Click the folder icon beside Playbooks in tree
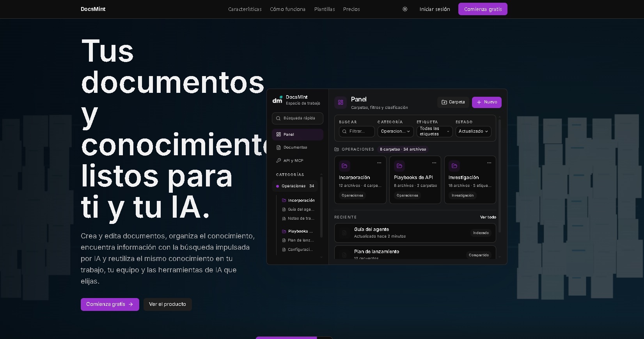Viewport: 644px width, 339px height. [x=284, y=231]
